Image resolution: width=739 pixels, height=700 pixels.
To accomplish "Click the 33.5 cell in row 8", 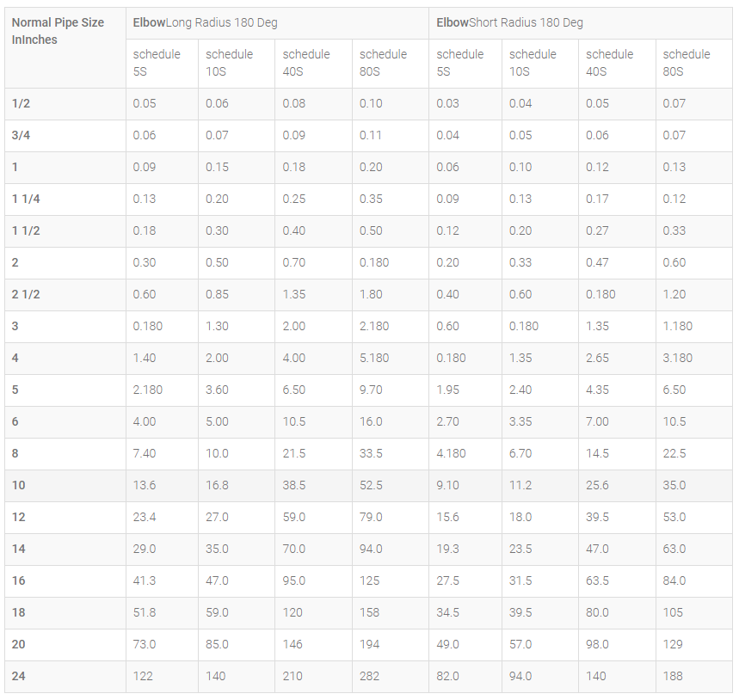I will [x=371, y=453].
